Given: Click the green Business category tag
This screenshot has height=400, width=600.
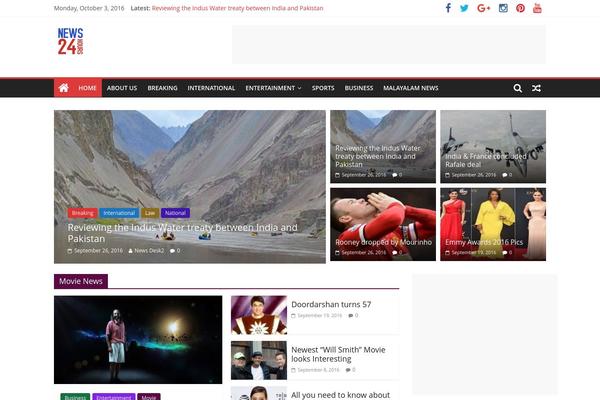Looking at the screenshot, I should coord(75,397).
